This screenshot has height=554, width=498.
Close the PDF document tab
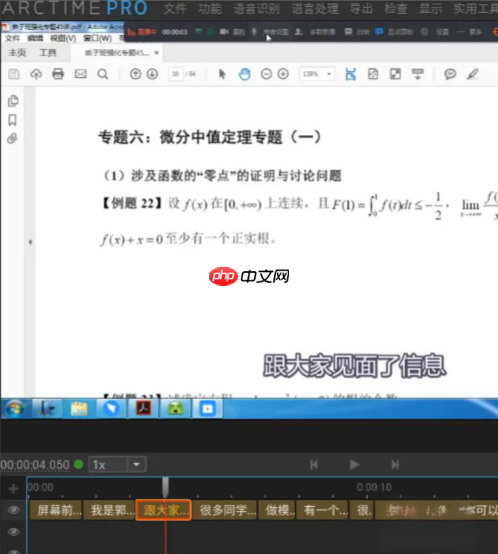pyautogui.click(x=156, y=53)
